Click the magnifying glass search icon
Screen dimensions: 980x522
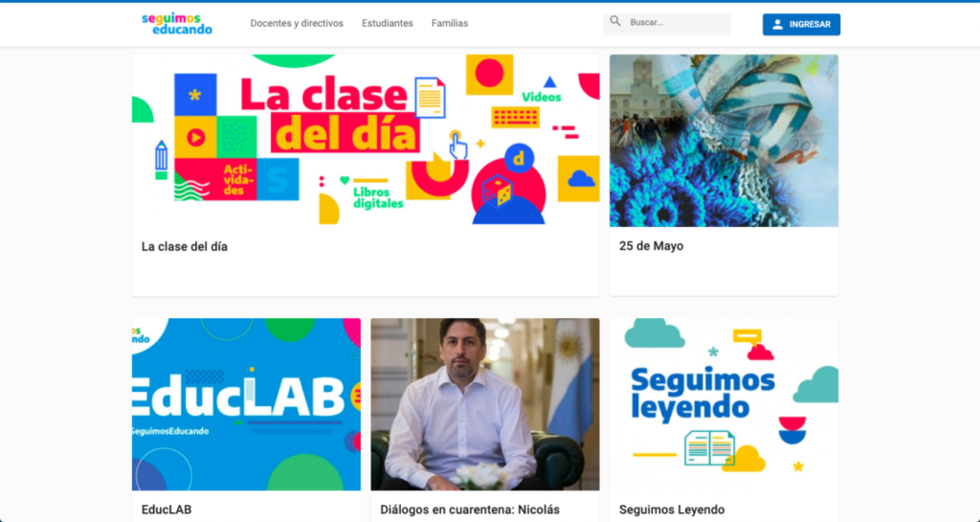click(615, 22)
